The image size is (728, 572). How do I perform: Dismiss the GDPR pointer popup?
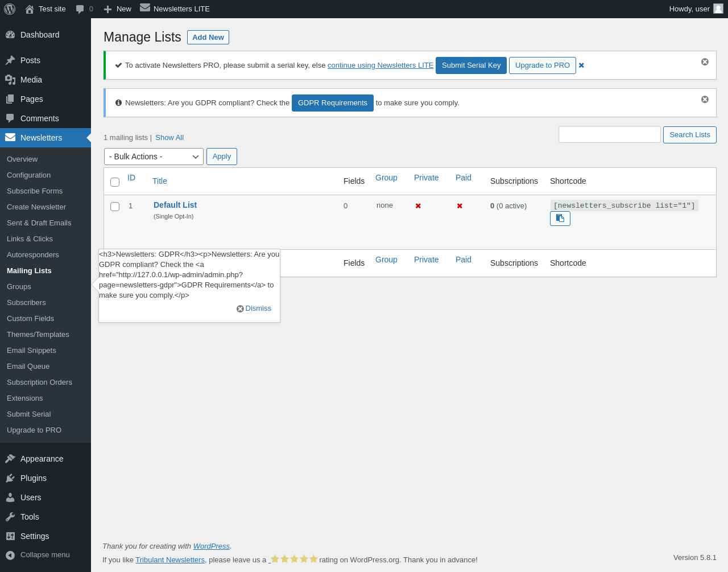click(254, 308)
